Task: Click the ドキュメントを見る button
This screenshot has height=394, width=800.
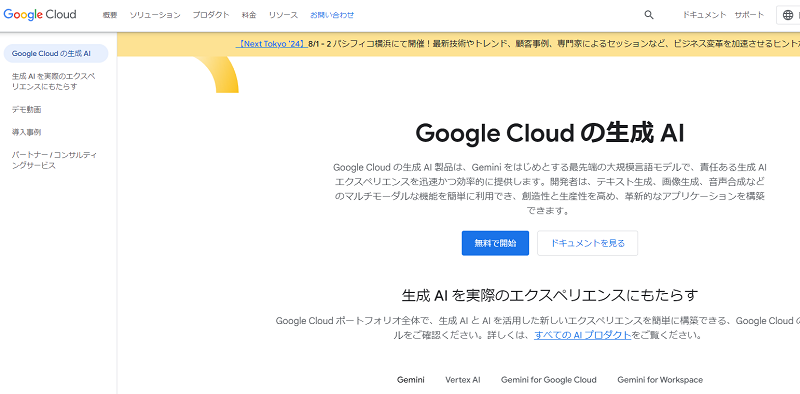Action: (588, 243)
